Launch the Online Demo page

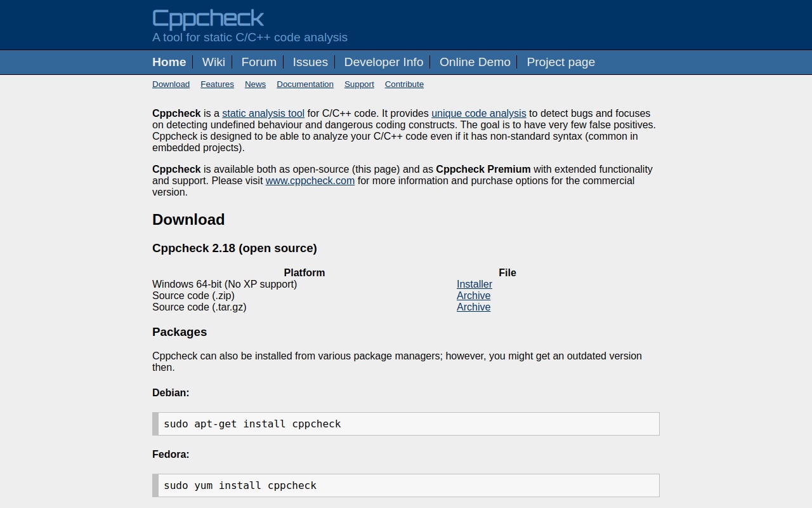pos(475,62)
